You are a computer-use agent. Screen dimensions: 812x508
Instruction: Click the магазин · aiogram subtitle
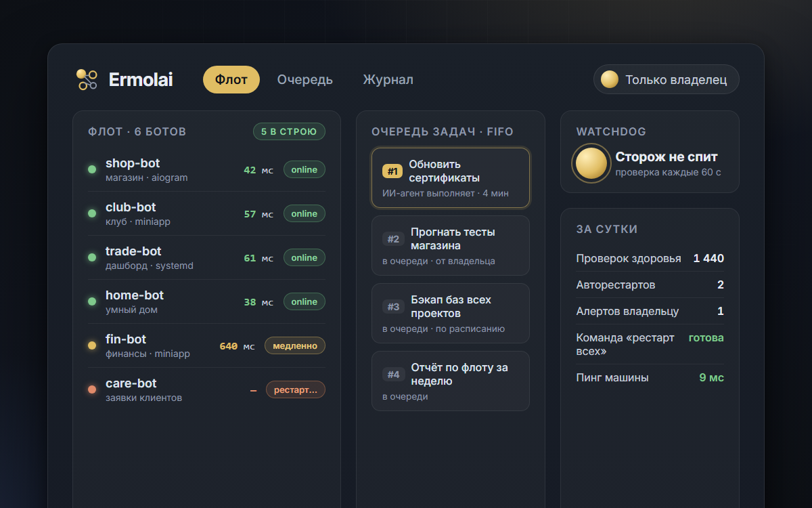[x=147, y=178]
